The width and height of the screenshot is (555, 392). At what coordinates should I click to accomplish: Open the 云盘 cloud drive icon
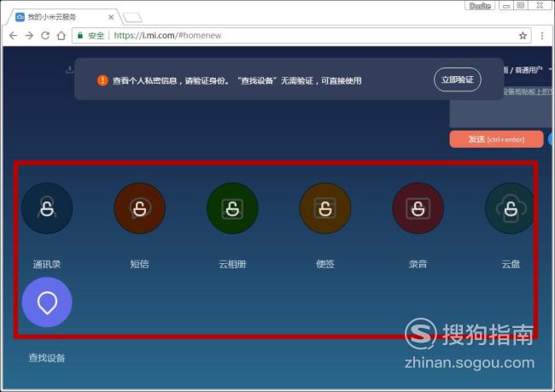510,208
